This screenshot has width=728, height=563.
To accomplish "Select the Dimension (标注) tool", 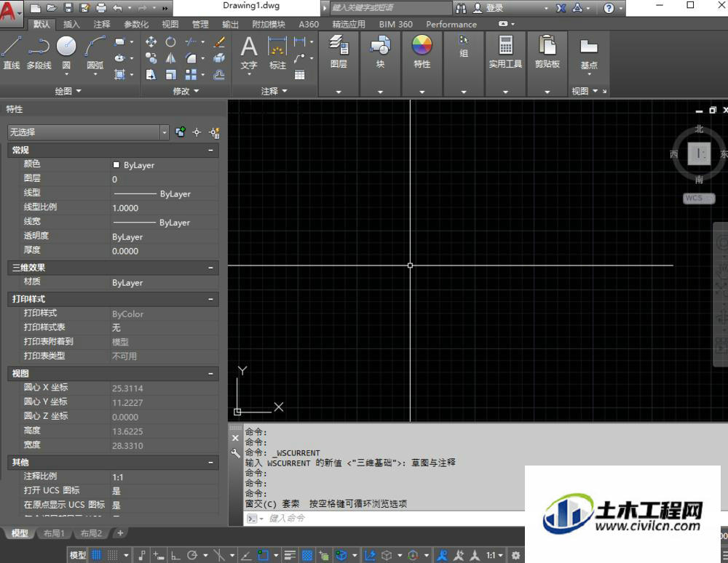I will click(277, 53).
